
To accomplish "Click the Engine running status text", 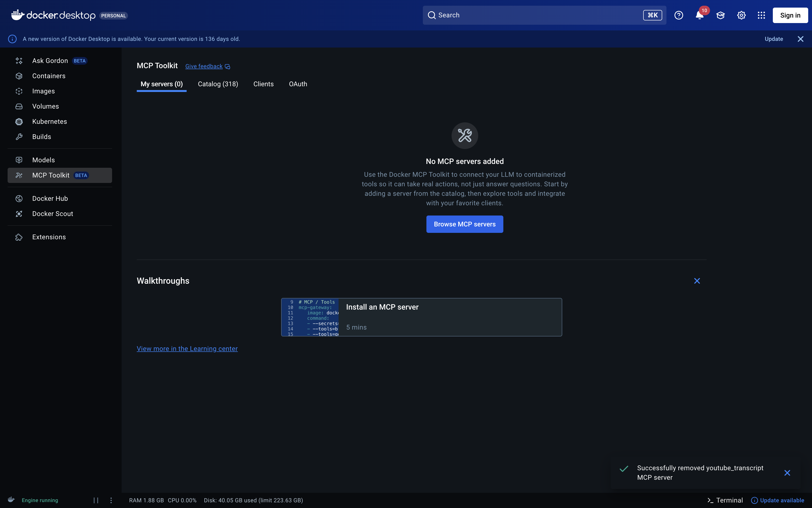I will 40,500.
